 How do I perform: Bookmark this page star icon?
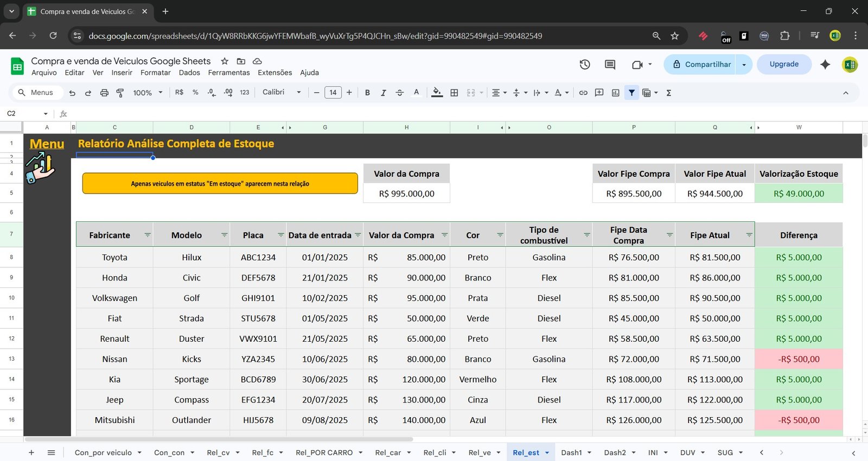(674, 36)
